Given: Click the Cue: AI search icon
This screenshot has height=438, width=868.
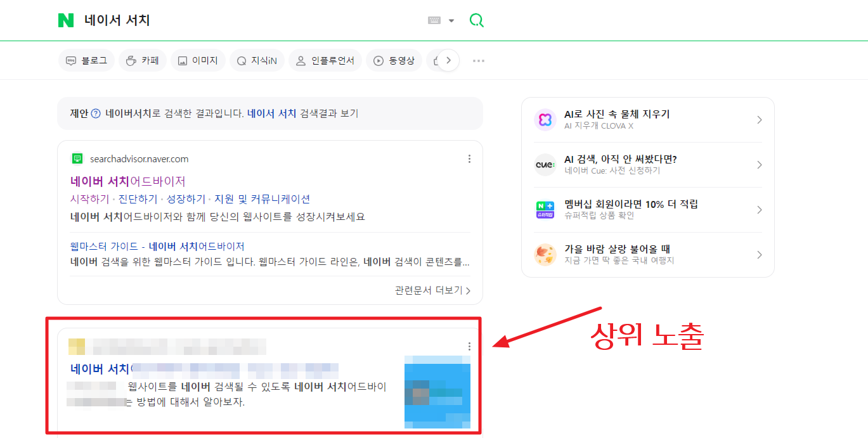Looking at the screenshot, I should click(x=545, y=165).
